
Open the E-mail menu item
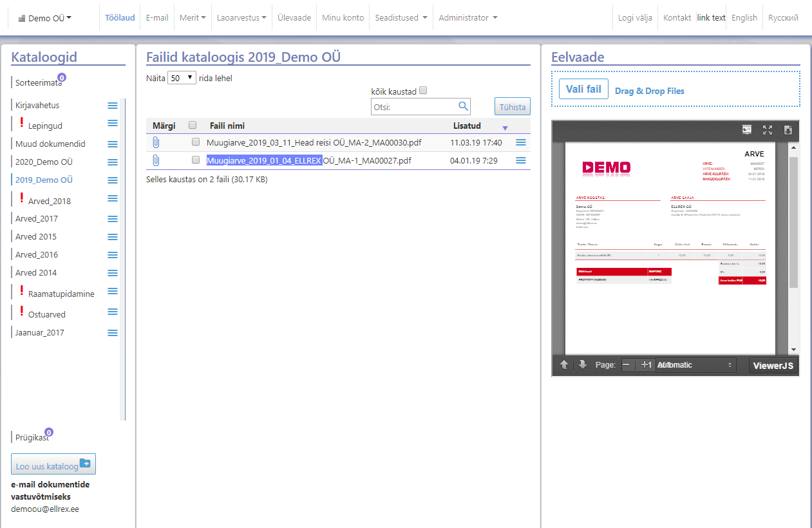157,18
